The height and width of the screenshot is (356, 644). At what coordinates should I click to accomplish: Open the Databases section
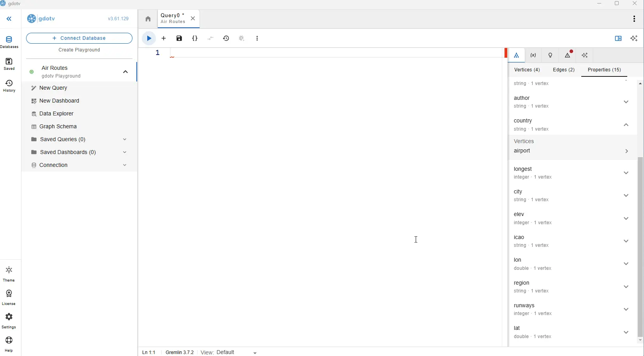[9, 42]
